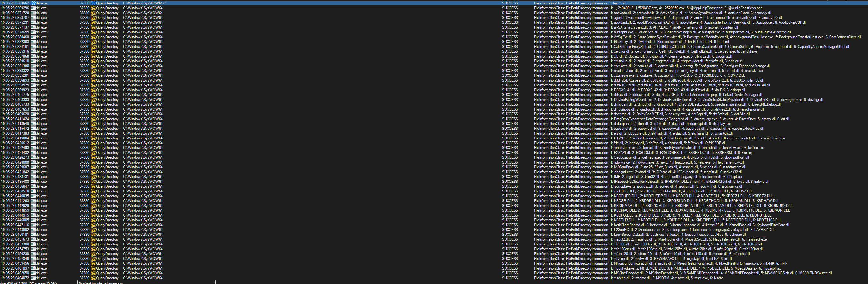
Task: Click detail listing KBDCHER.DLL and KBDCZ.DLL
Action: point(654,196)
